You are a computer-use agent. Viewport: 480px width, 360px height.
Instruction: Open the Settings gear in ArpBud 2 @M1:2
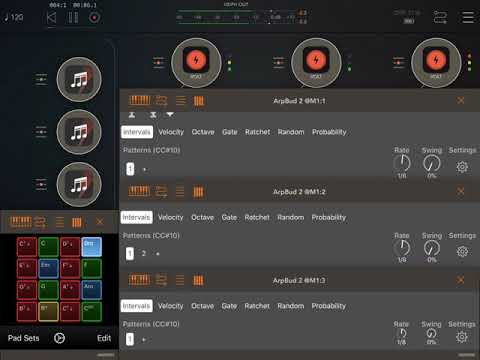coord(462,251)
